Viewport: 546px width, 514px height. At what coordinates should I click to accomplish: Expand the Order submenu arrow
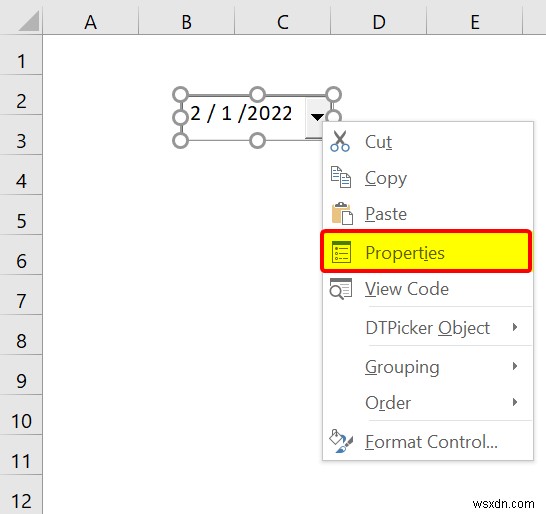pos(515,402)
